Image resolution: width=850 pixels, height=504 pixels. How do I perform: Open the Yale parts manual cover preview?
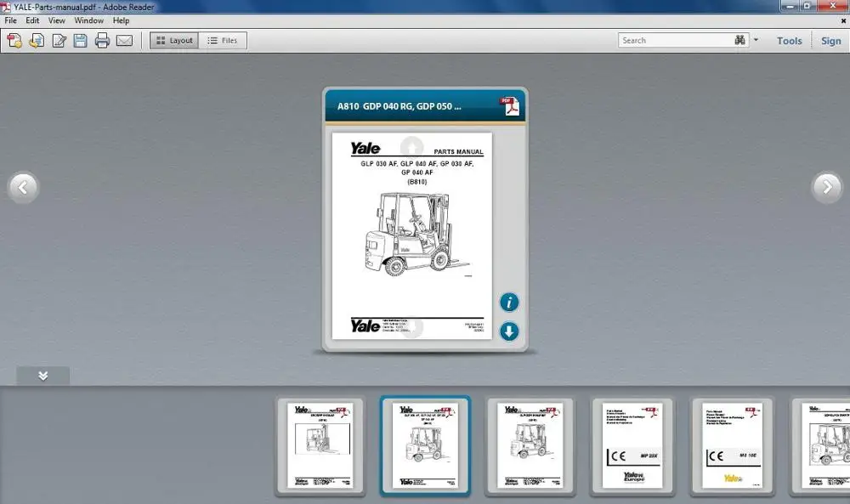tap(412, 235)
